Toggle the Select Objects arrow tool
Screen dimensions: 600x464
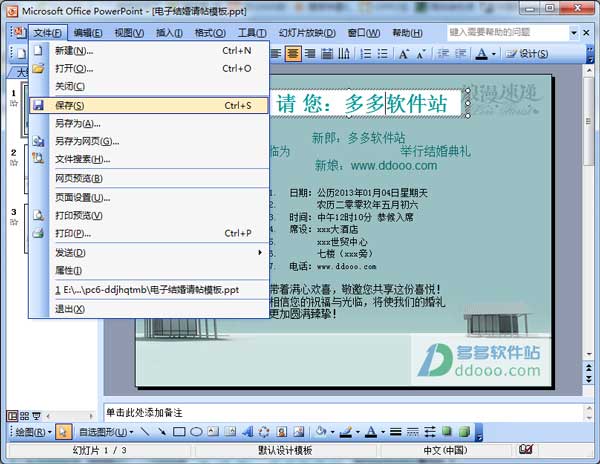[x=63, y=432]
